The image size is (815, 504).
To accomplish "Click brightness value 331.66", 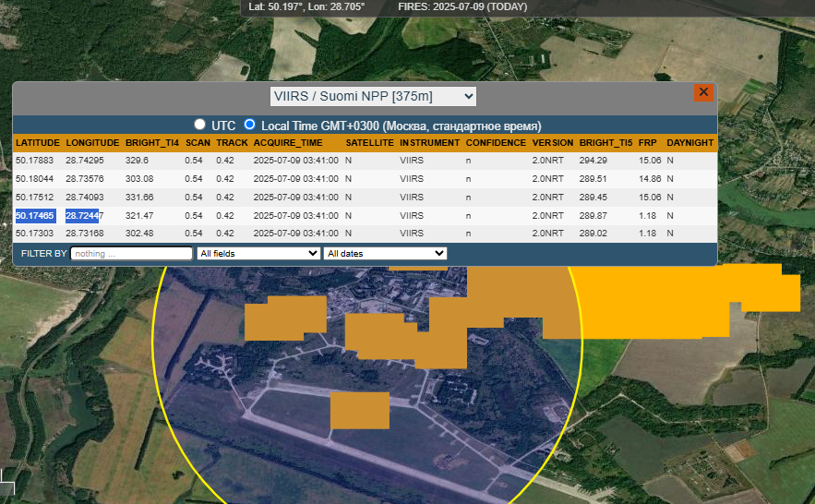I will (139, 198).
